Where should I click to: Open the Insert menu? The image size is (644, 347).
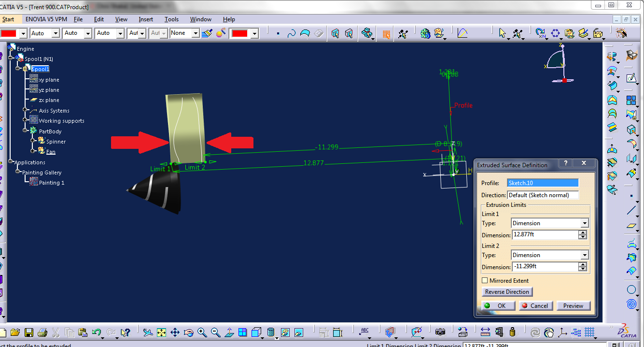coord(146,19)
